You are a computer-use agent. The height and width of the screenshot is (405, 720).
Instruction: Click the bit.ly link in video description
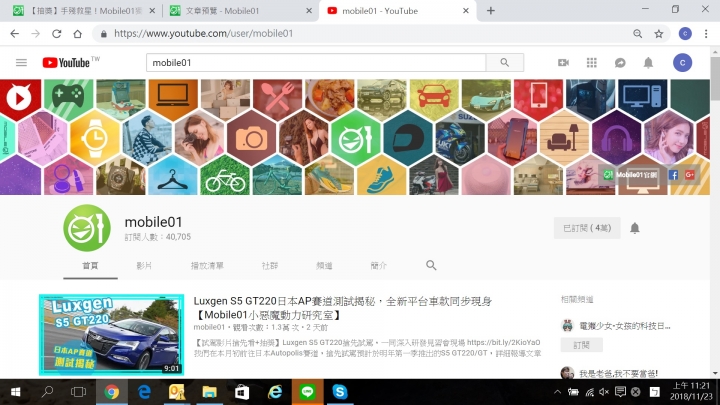(503, 343)
